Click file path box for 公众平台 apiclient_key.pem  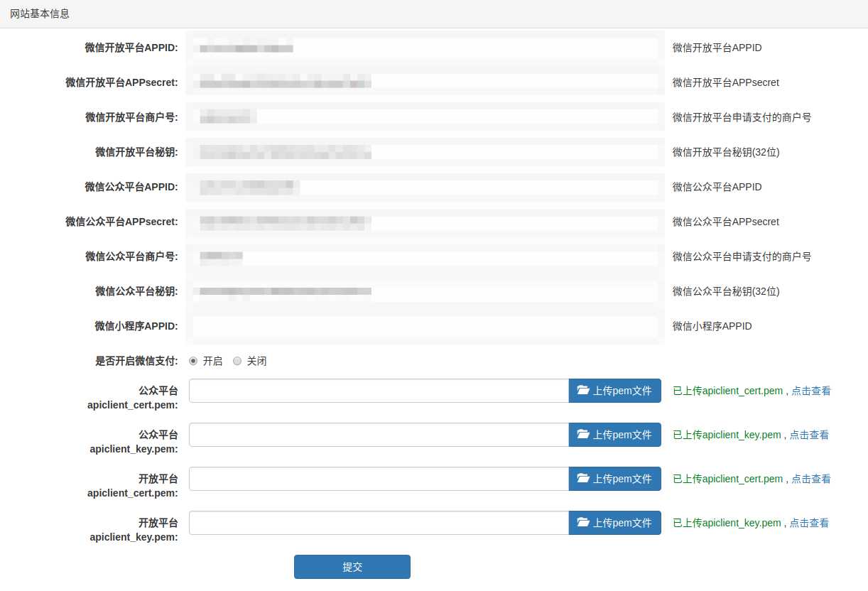[x=379, y=435]
